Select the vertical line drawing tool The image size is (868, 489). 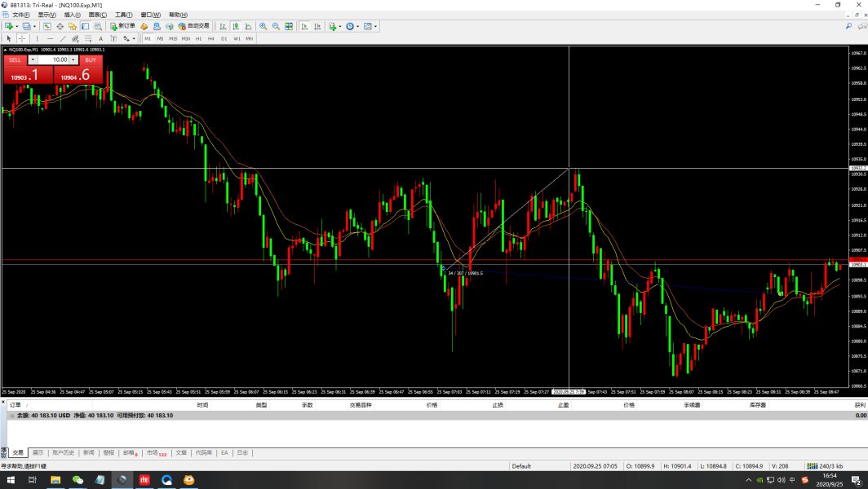point(37,39)
